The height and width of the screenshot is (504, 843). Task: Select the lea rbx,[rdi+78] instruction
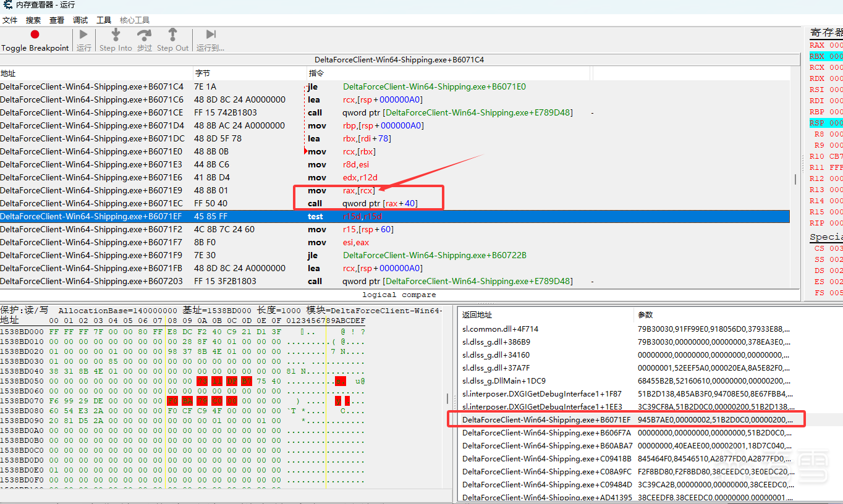395,138
